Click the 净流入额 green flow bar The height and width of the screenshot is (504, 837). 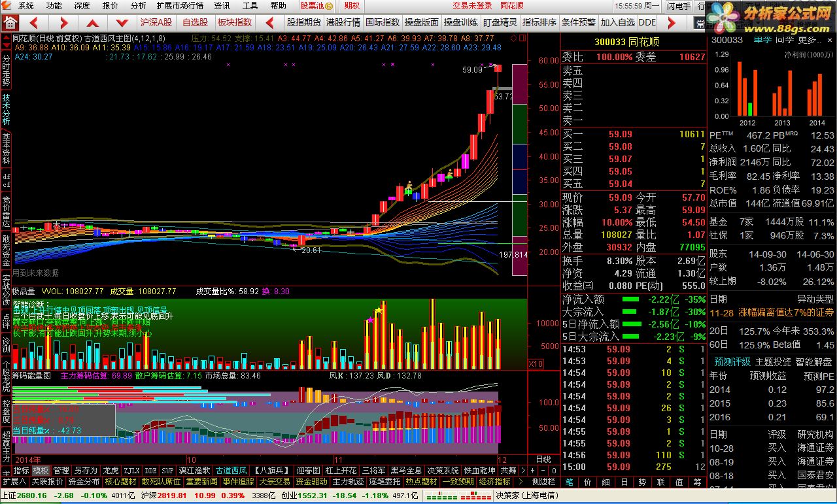(630, 299)
